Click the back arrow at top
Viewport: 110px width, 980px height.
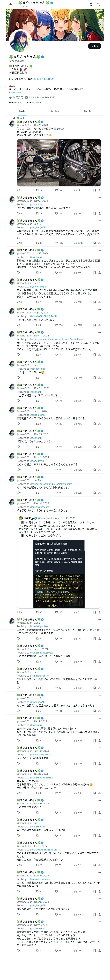click(11, 5)
